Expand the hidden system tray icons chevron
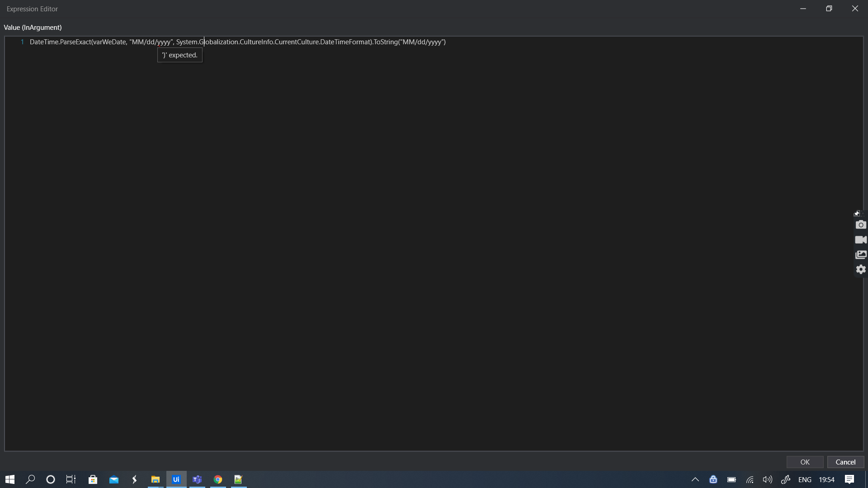868x488 pixels. click(695, 479)
